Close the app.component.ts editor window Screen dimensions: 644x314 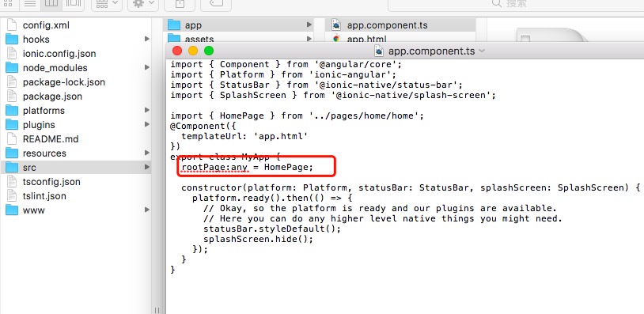tap(177, 51)
